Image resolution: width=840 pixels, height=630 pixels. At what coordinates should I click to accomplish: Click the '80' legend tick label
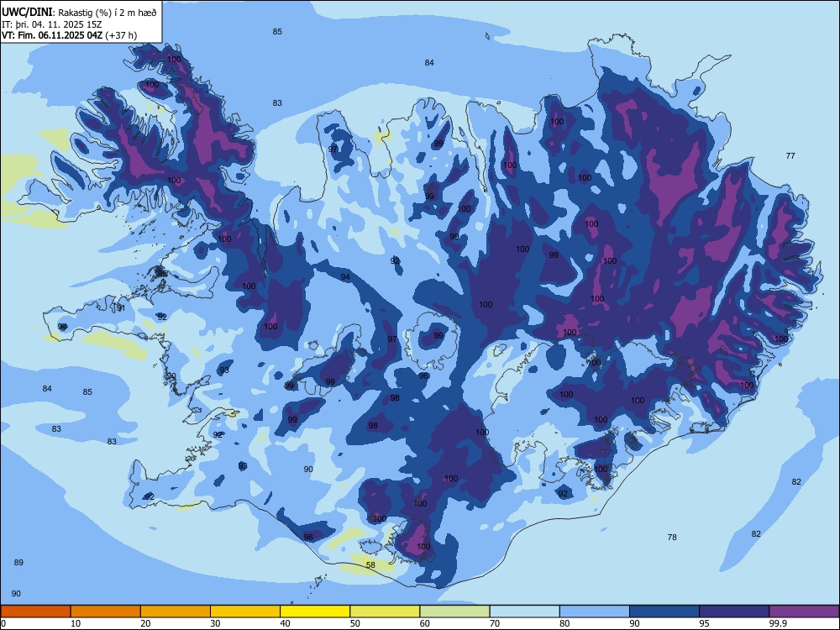click(564, 623)
